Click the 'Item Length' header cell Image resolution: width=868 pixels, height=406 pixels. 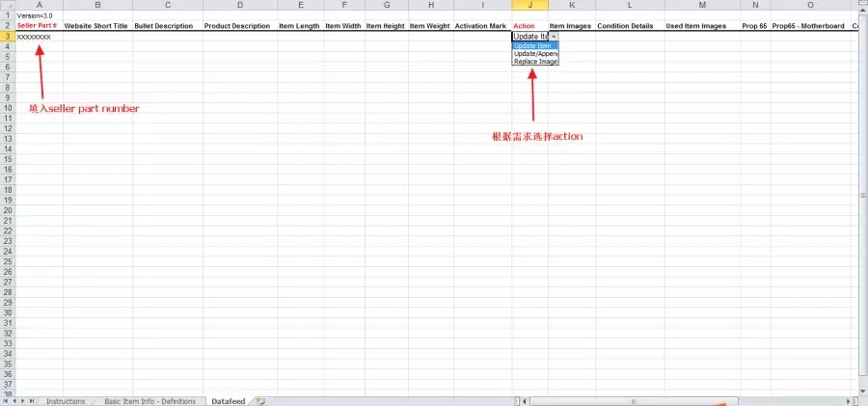(x=301, y=26)
